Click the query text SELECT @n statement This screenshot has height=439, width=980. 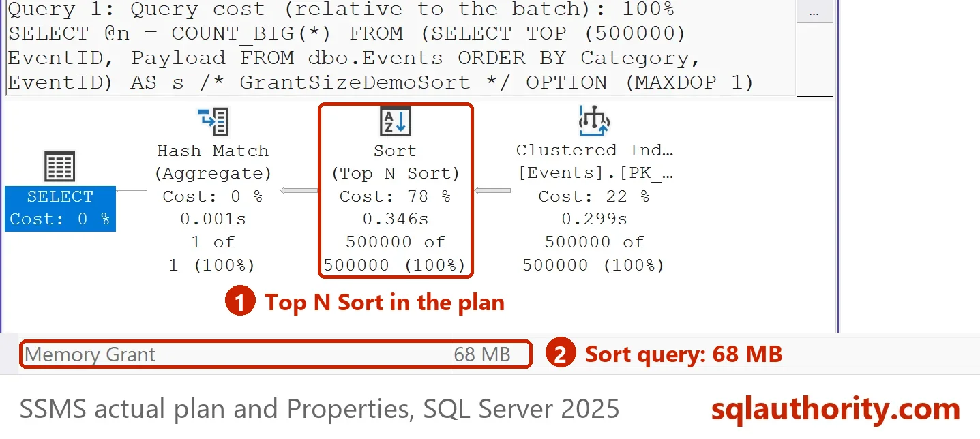[381, 58]
